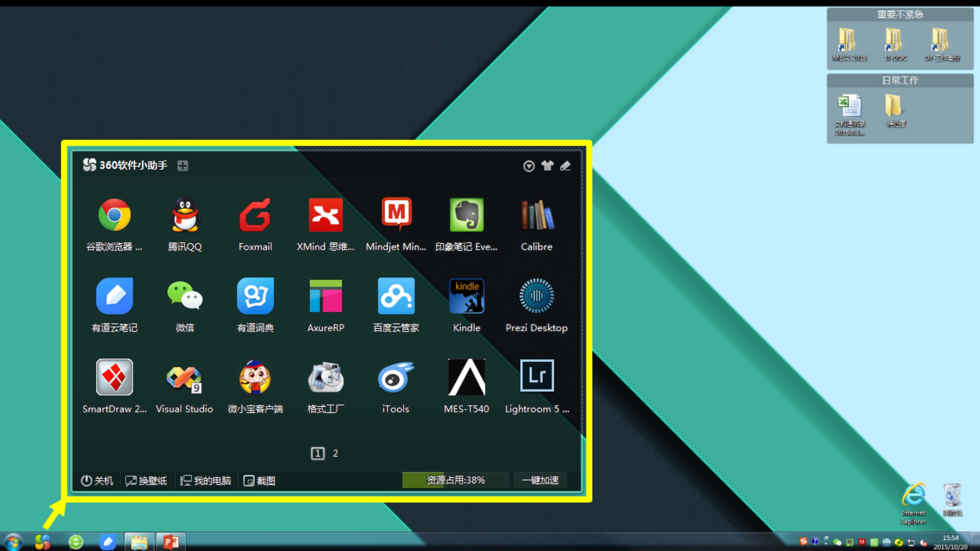This screenshot has height=551, width=980.
Task: Click the clock showing 15:54
Action: coord(950,542)
